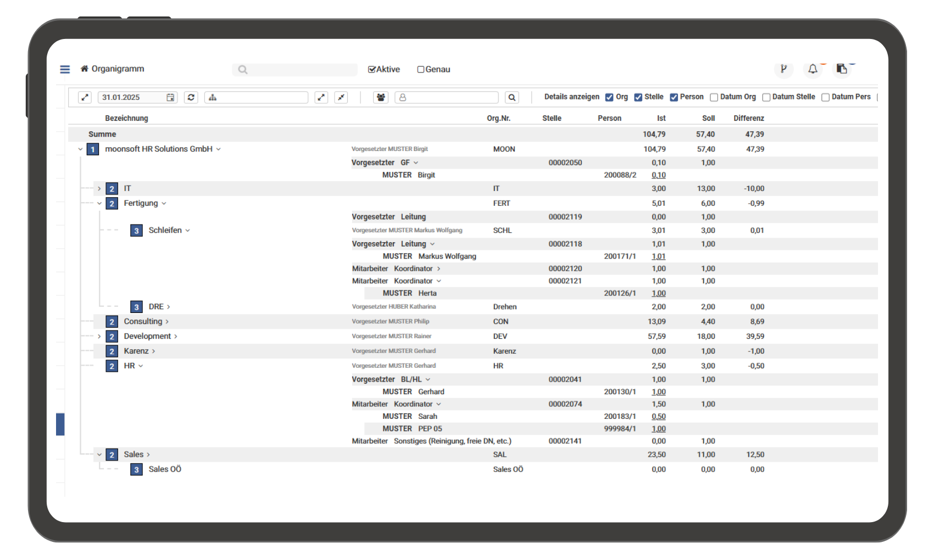Uncheck the Aktive checkbox
Screen dimensions: 934x560
tap(372, 70)
